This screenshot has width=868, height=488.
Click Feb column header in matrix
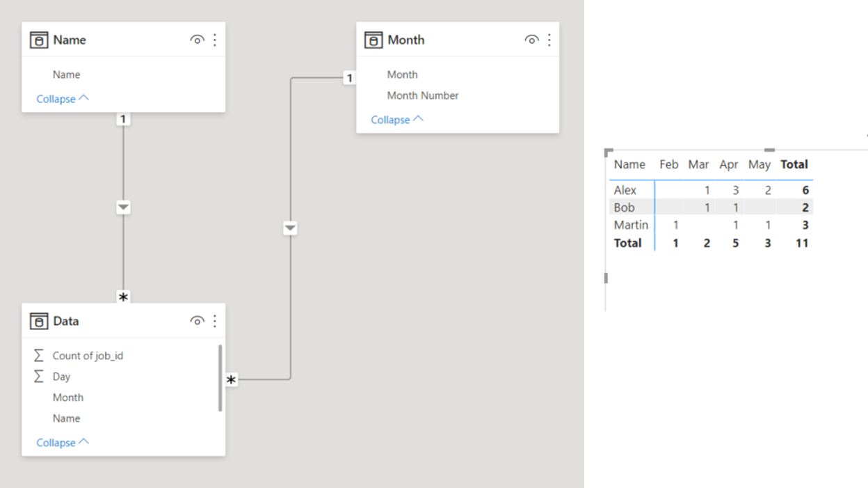669,165
